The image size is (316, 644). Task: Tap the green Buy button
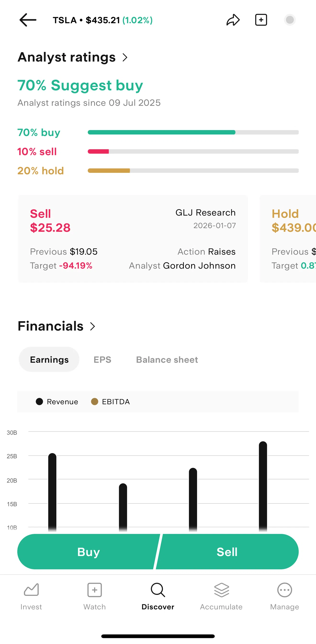[x=88, y=552]
